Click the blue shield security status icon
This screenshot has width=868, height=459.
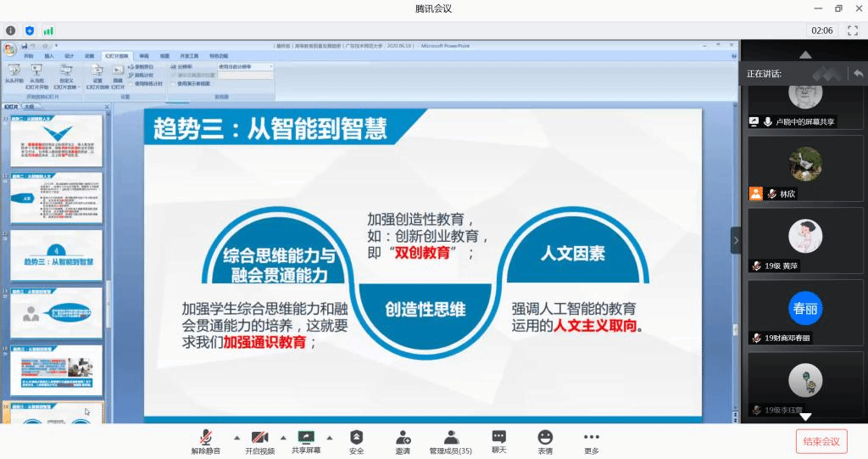(30, 31)
